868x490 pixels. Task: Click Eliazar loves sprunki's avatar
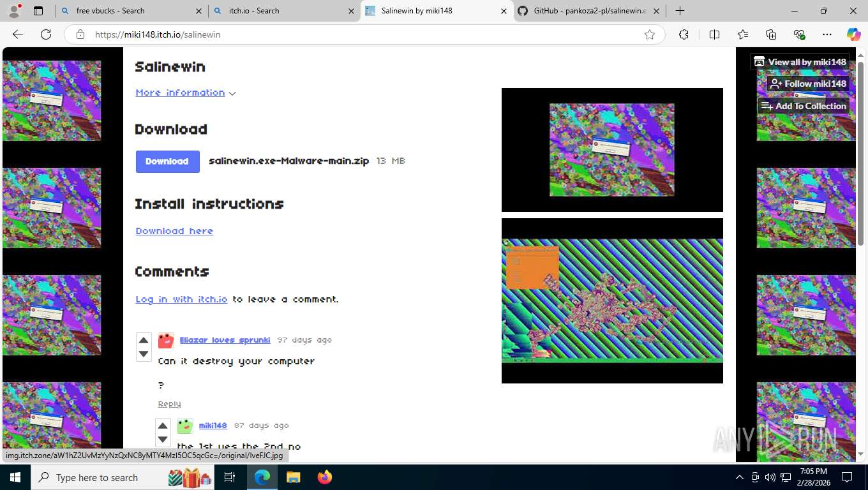166,340
